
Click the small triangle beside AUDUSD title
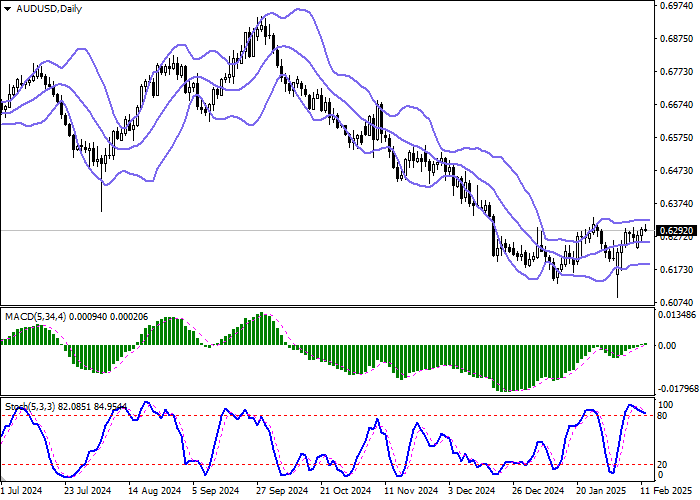point(6,9)
